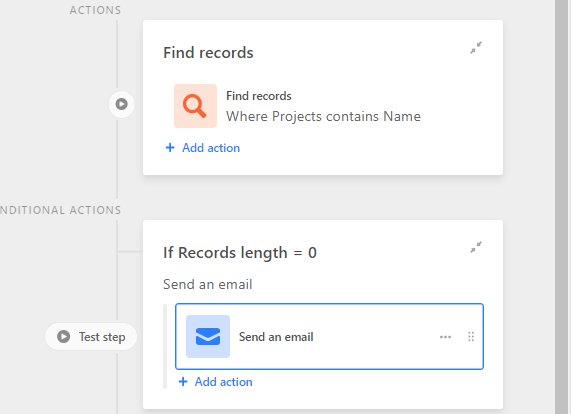Click the Send an email drag handle
The height and width of the screenshot is (414, 571).
click(471, 336)
